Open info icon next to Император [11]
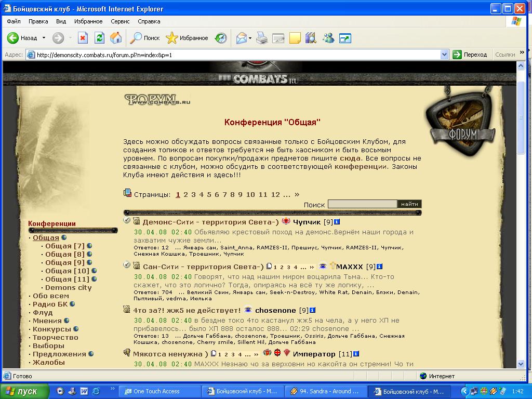 pyautogui.click(x=356, y=354)
